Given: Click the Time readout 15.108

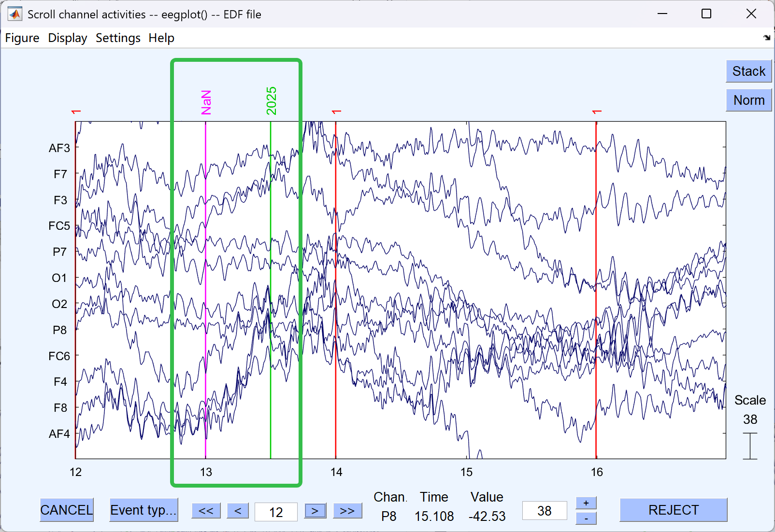Looking at the screenshot, I should [x=434, y=517].
